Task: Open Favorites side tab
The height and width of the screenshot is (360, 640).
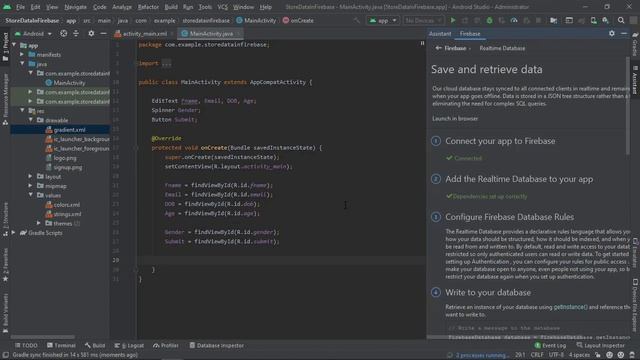Action: [5, 264]
